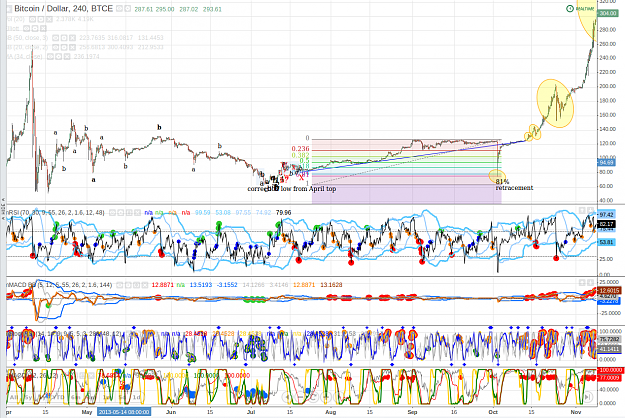Remove the BB (50, close, 3) indicator
Screen dimensions: 625x418
pyautogui.click(x=72, y=38)
